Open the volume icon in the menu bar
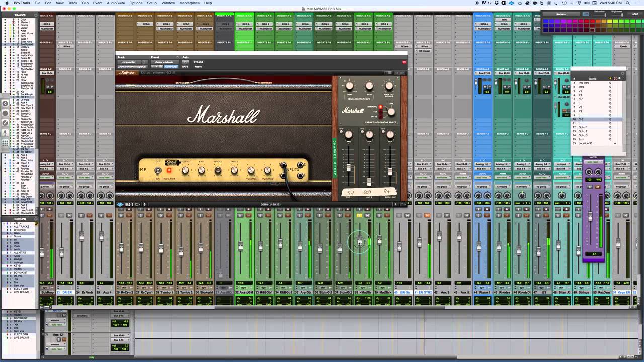Viewport: 644px width, 362px height. (x=586, y=3)
